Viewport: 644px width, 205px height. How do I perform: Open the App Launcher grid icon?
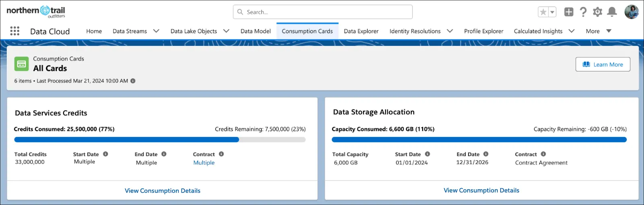coord(14,31)
